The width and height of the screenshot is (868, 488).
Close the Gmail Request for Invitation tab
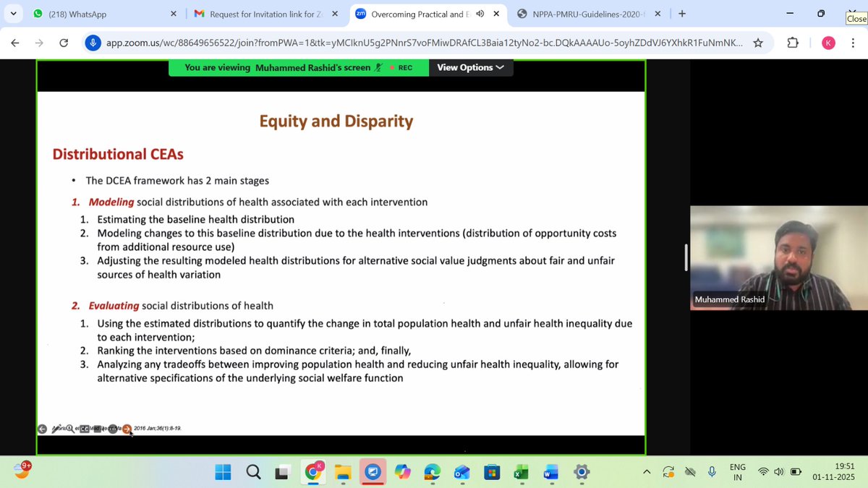point(336,14)
